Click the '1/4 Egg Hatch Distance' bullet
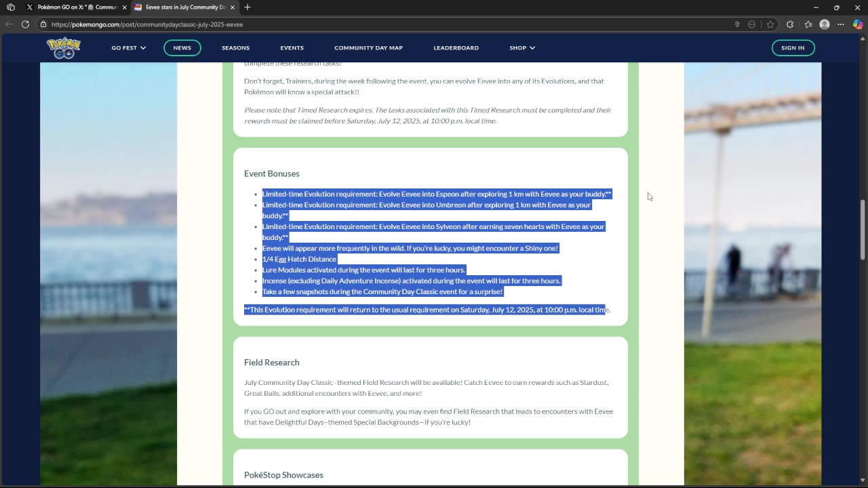868x488 pixels. [x=299, y=259]
